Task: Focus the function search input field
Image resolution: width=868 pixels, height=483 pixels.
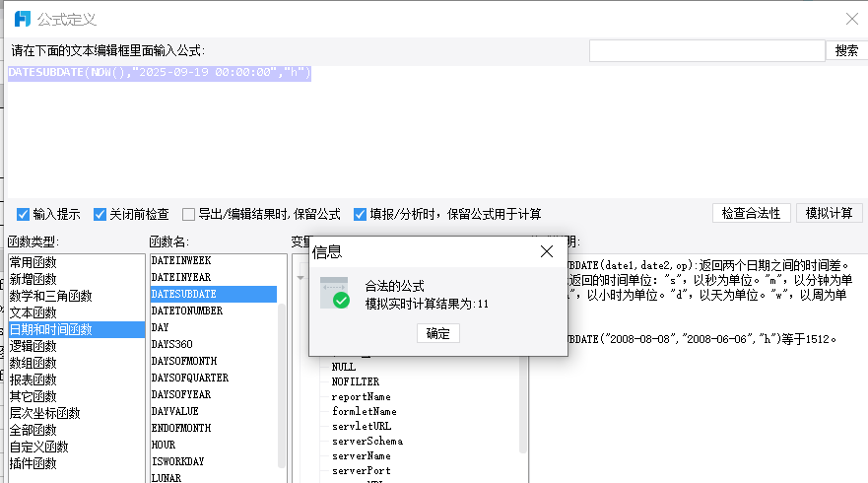Action: point(706,50)
